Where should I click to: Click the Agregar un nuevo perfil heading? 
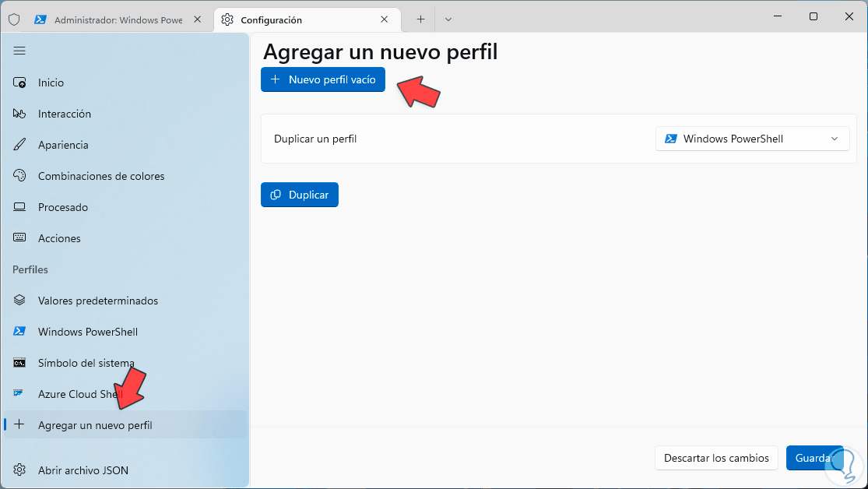381,51
